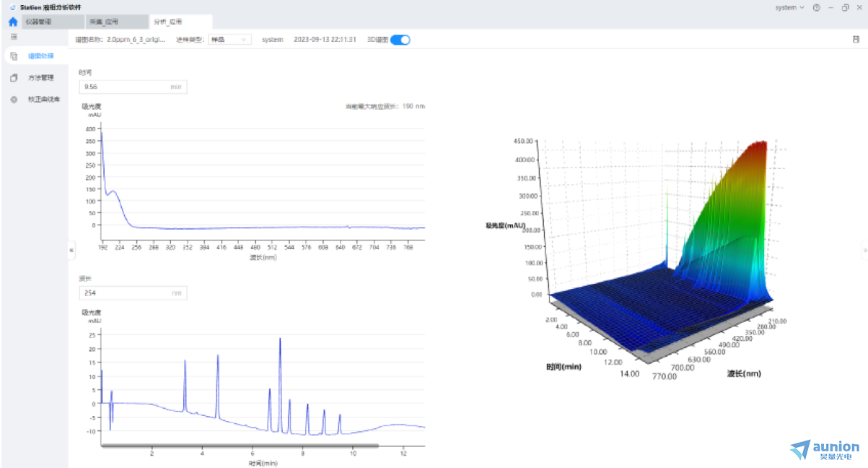Click the save icon at top right
Viewport: 868px width, 468px height.
click(x=856, y=40)
